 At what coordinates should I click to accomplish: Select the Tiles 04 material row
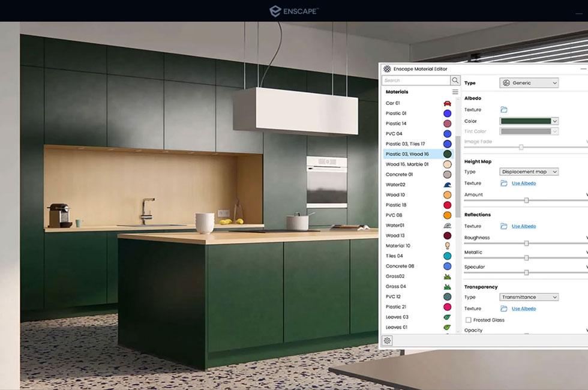(x=418, y=256)
